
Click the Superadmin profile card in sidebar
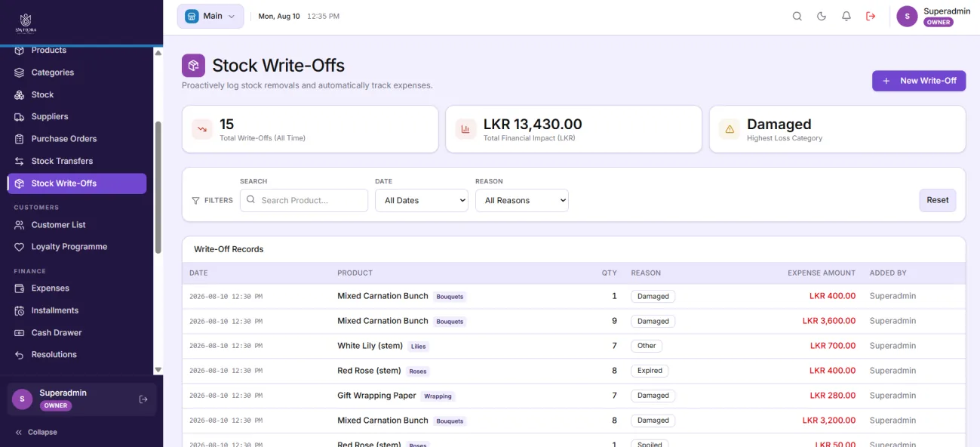tap(81, 399)
